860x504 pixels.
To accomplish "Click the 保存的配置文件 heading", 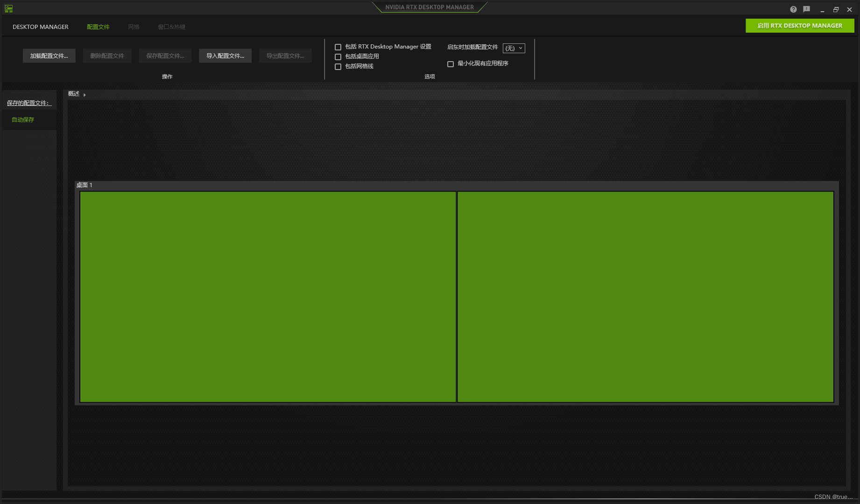I will point(28,103).
